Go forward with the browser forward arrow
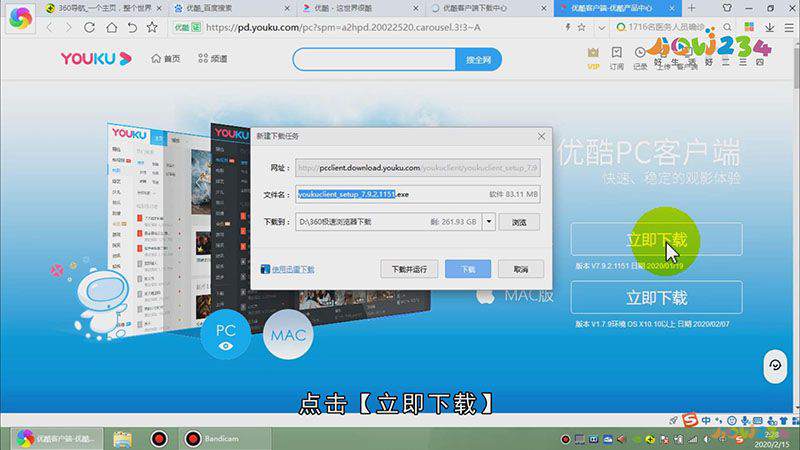 [x=68, y=28]
